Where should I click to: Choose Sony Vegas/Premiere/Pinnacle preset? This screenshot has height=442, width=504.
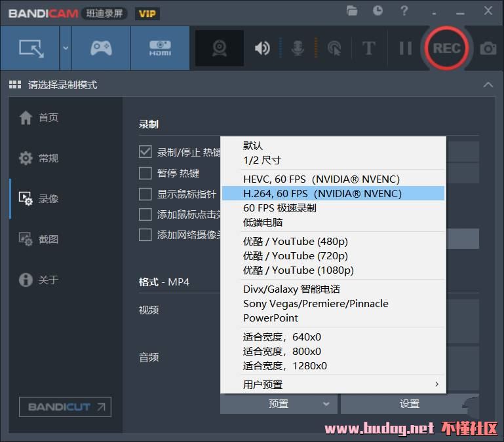click(333, 304)
